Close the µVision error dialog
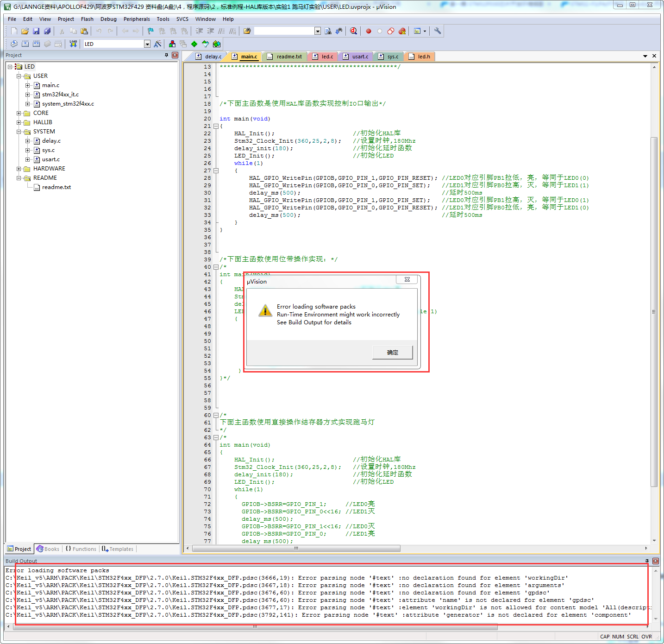 click(x=407, y=279)
